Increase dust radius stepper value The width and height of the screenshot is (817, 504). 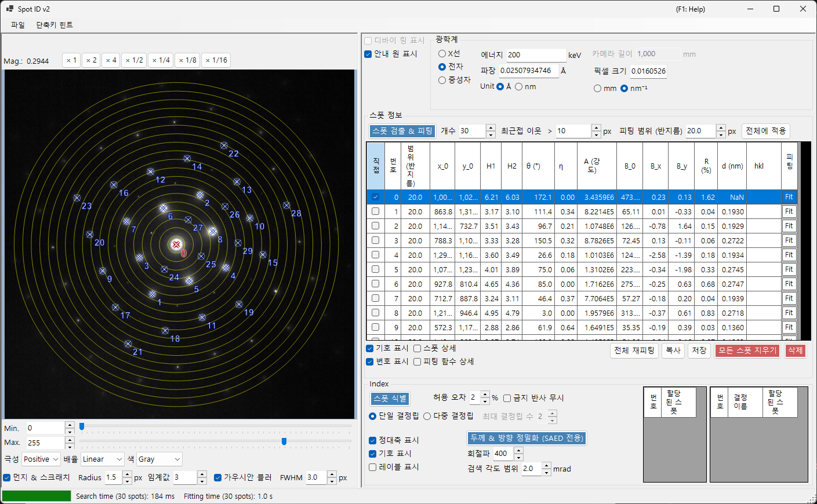click(128, 474)
